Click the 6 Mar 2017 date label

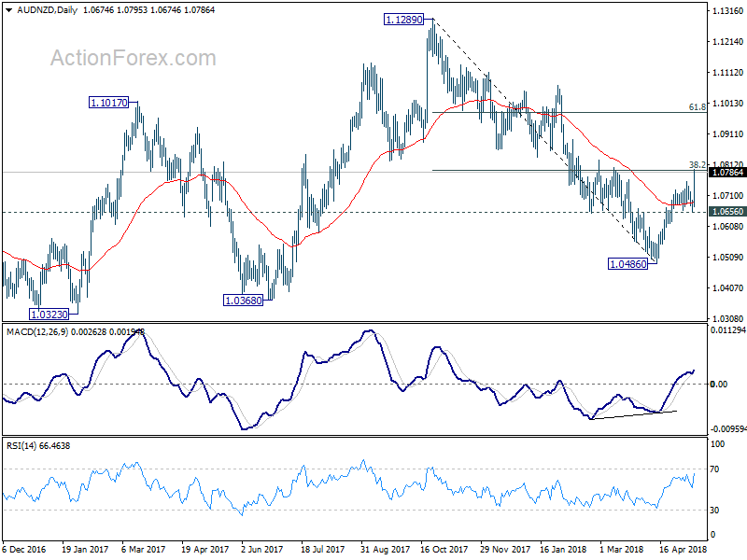point(144,550)
